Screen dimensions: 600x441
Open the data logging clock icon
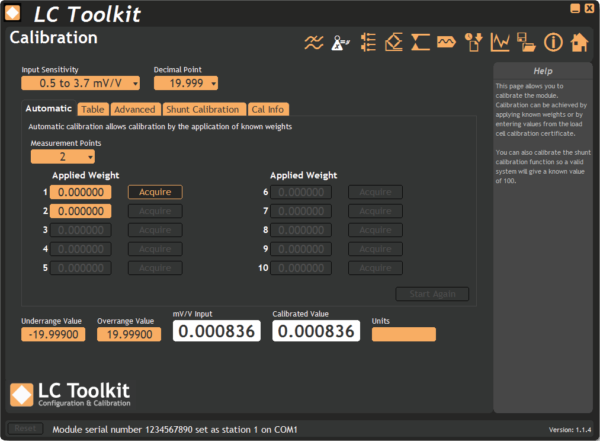pyautogui.click(x=473, y=42)
